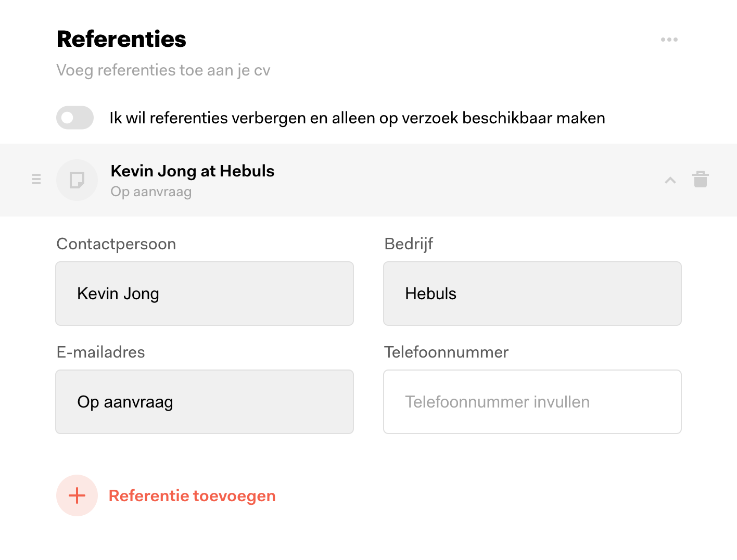Focus the Contactpersoon field with Kevin Jong

point(205,294)
